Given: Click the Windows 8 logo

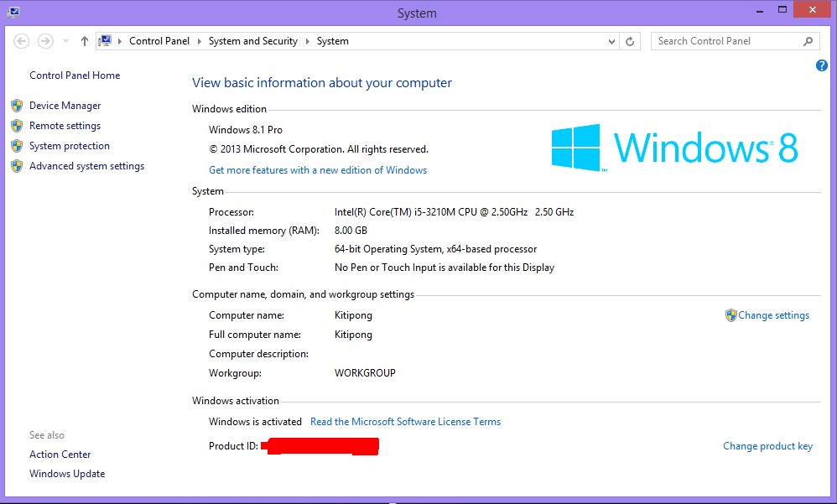Looking at the screenshot, I should (x=675, y=148).
